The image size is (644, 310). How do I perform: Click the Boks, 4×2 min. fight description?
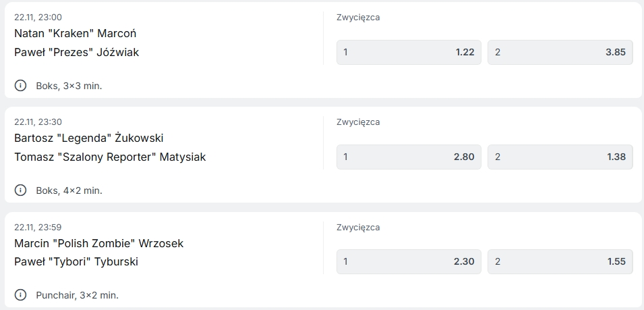pyautogui.click(x=69, y=190)
